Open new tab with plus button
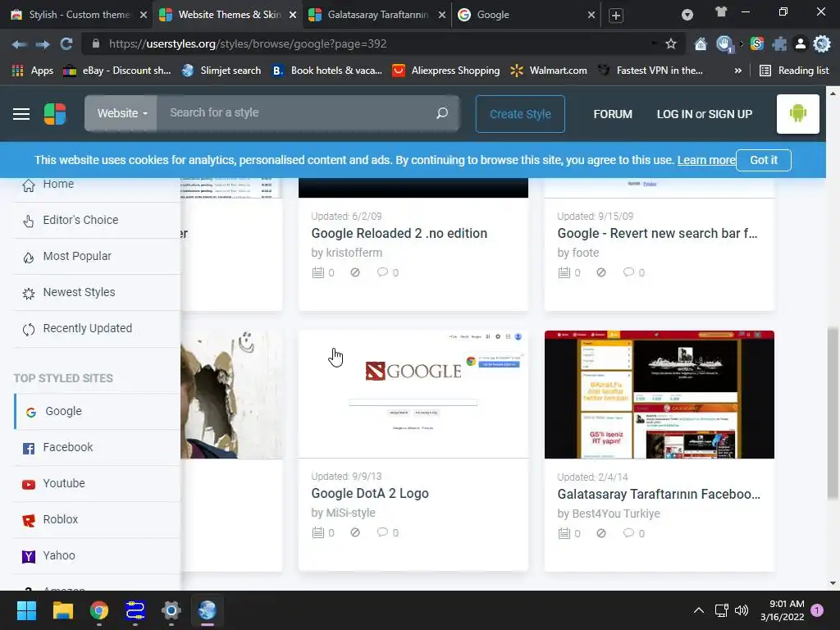840x630 pixels. coord(615,16)
